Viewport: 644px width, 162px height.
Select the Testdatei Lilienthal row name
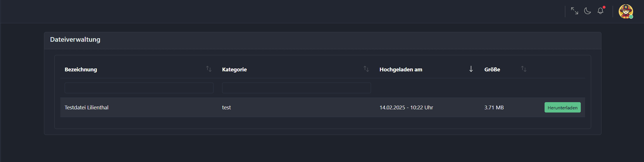[x=86, y=108]
